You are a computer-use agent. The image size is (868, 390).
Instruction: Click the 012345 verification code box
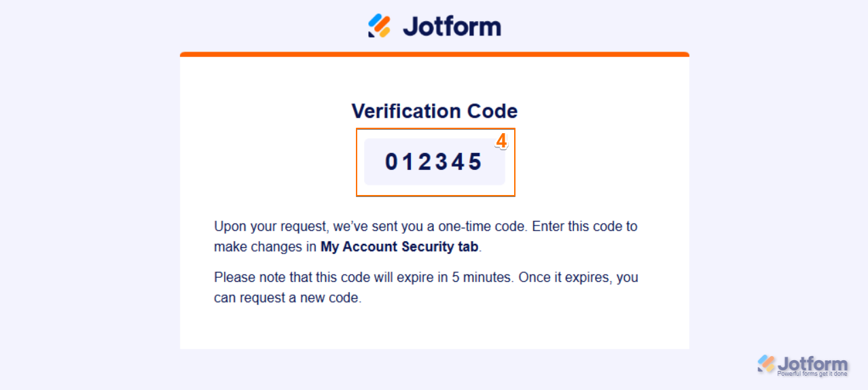point(435,162)
